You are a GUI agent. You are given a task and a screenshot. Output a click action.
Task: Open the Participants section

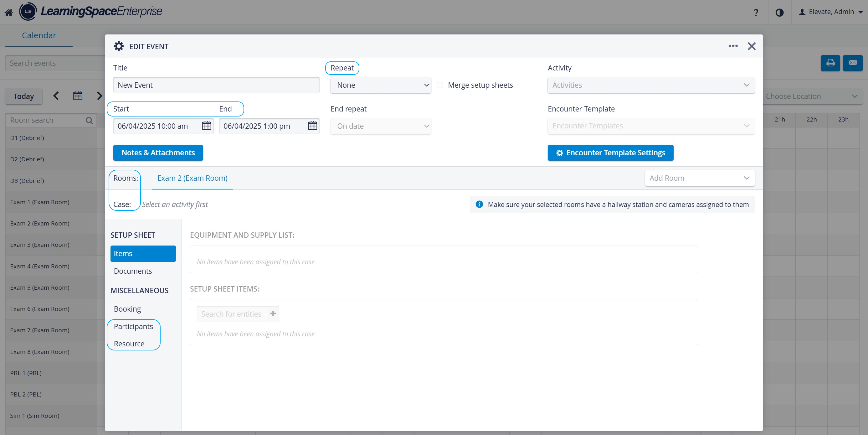tap(133, 326)
